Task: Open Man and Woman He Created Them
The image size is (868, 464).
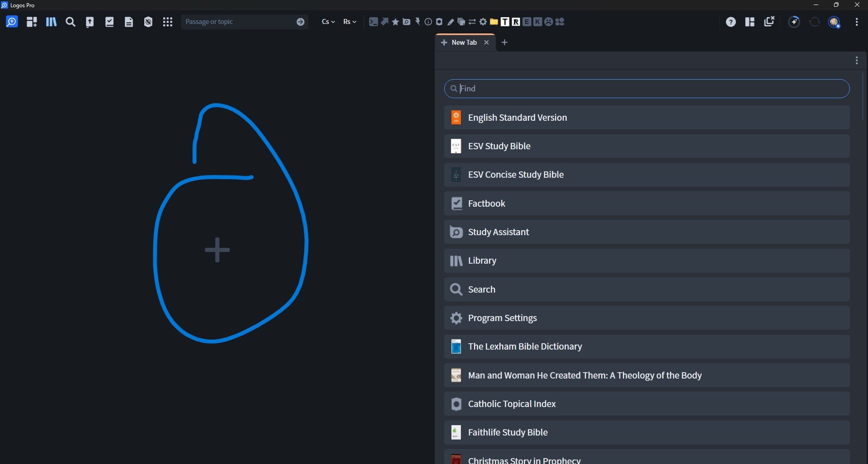Action: pos(647,375)
